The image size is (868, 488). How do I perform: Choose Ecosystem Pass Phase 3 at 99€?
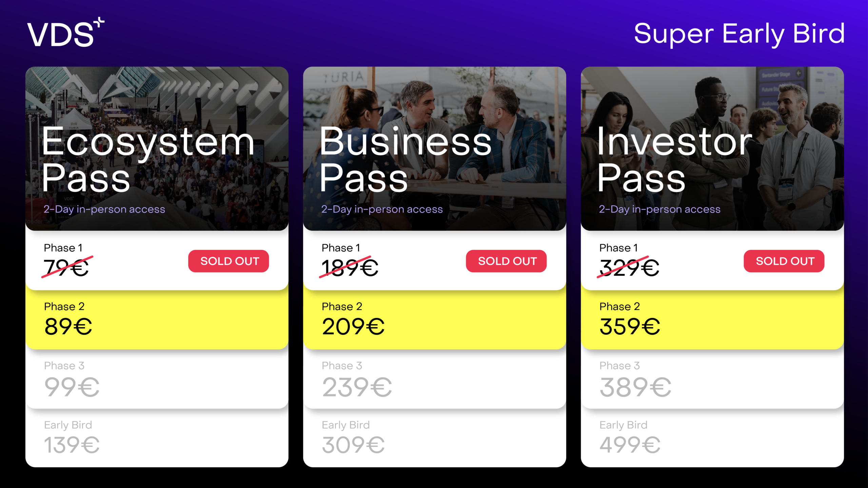tap(157, 380)
